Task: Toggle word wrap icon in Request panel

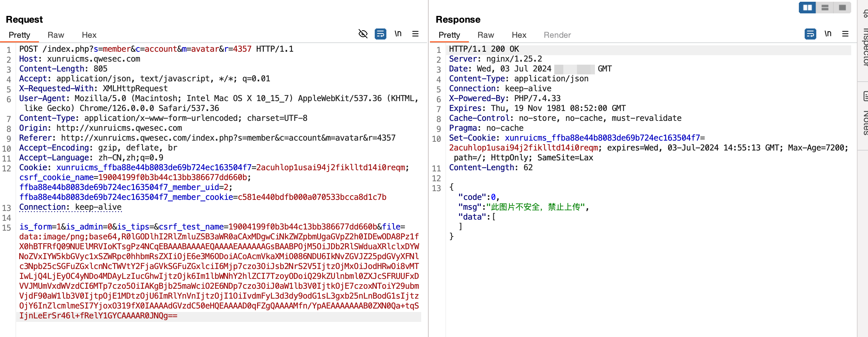Action: tap(381, 34)
